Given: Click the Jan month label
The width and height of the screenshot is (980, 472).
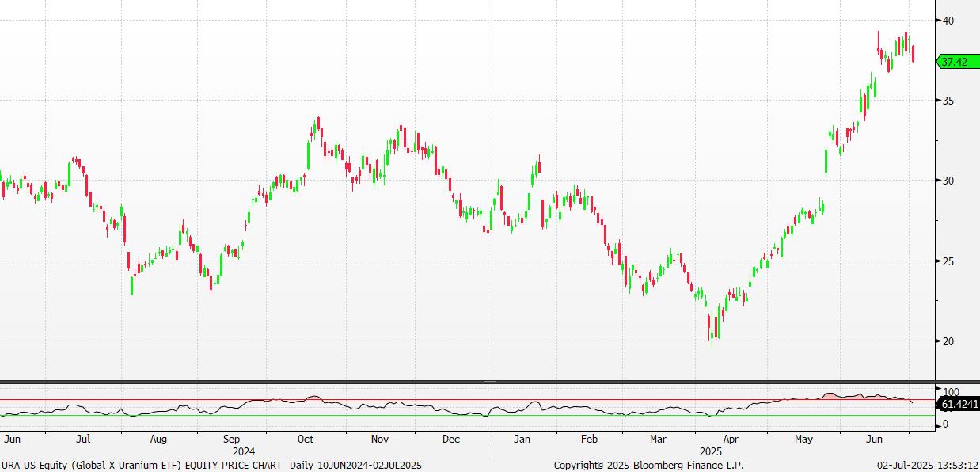Looking at the screenshot, I should click(522, 439).
